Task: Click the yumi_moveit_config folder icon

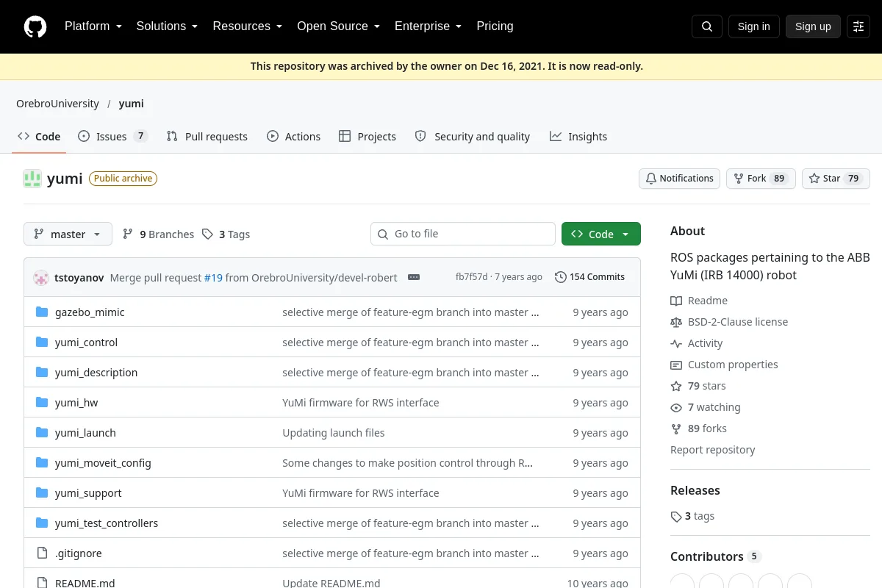Action: 42,463
